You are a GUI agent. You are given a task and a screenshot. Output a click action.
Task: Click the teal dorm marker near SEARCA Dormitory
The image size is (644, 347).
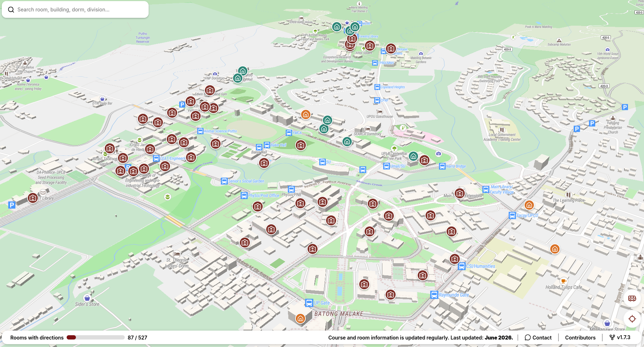point(347,142)
